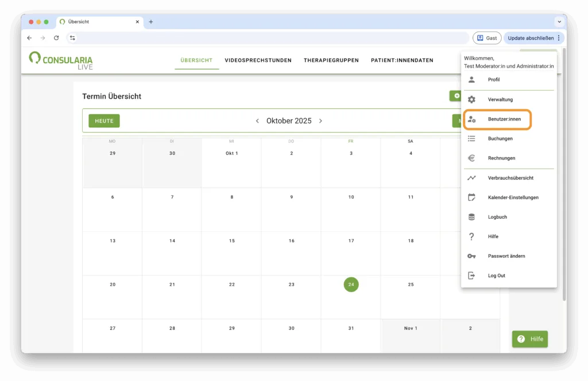
Task: Go to previous month with left chevron
Action: pyautogui.click(x=257, y=121)
